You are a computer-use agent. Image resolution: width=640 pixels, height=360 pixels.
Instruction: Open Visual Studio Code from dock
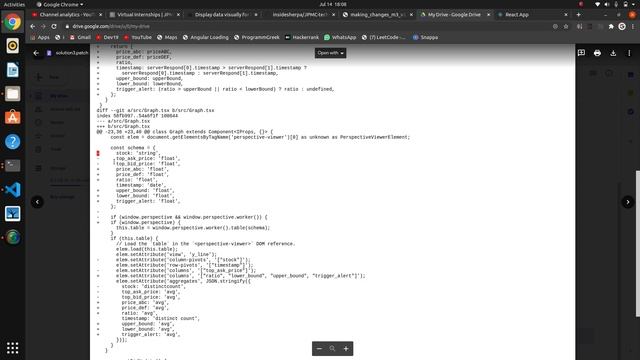12,189
